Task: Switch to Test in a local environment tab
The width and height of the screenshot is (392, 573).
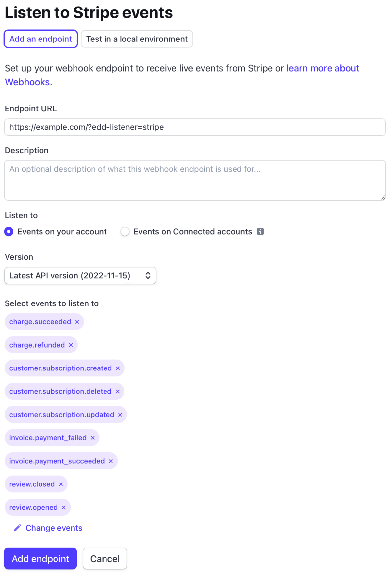Action: tap(137, 39)
